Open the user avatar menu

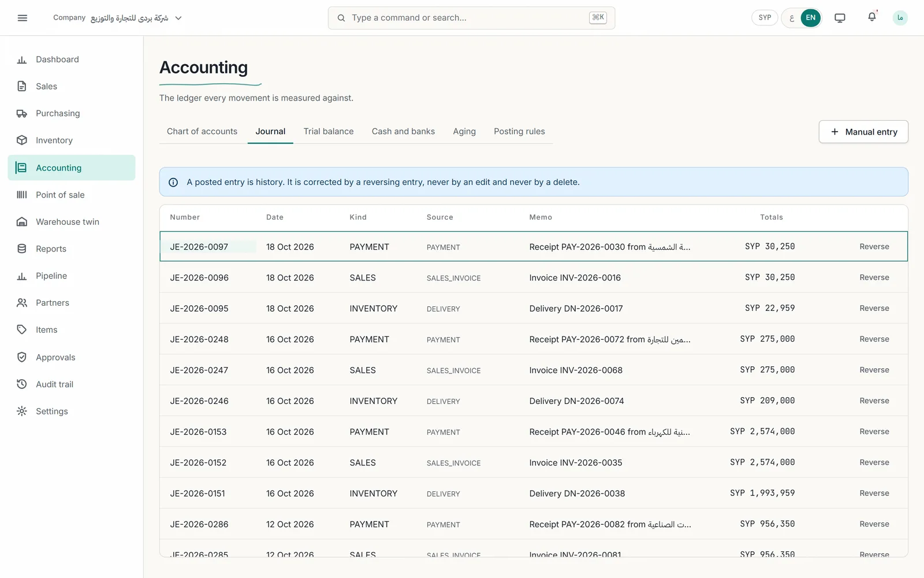900,18
